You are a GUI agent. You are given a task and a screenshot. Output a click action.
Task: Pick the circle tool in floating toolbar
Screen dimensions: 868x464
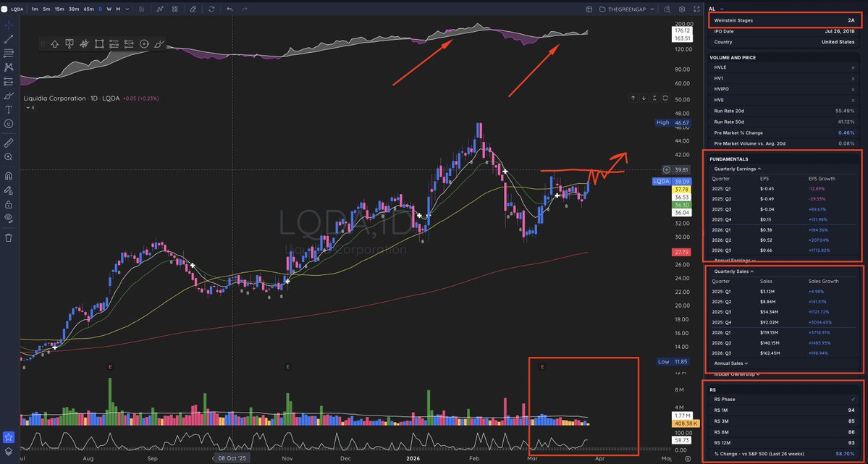(x=145, y=44)
